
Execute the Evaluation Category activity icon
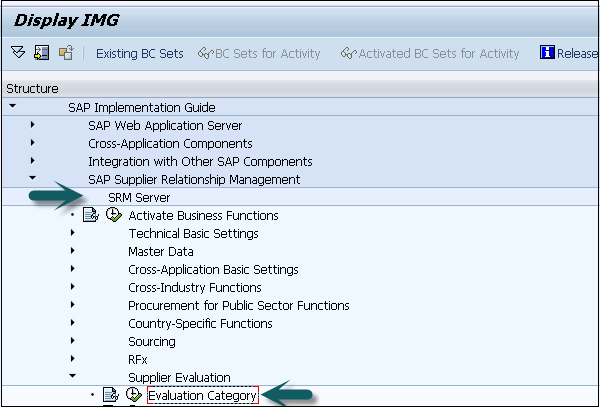tap(133, 396)
